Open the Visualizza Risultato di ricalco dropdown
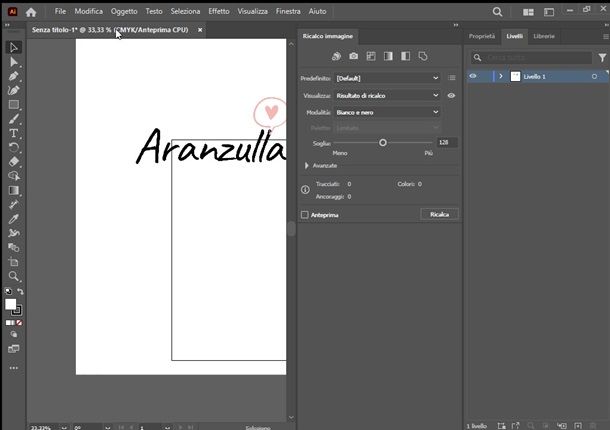Image resolution: width=610 pixels, height=430 pixels. coord(387,95)
